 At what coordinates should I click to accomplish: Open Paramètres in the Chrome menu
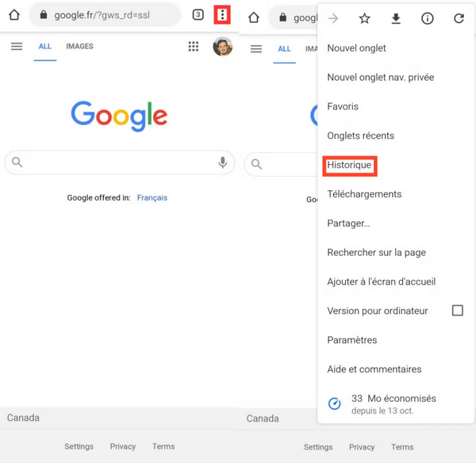[x=354, y=340]
